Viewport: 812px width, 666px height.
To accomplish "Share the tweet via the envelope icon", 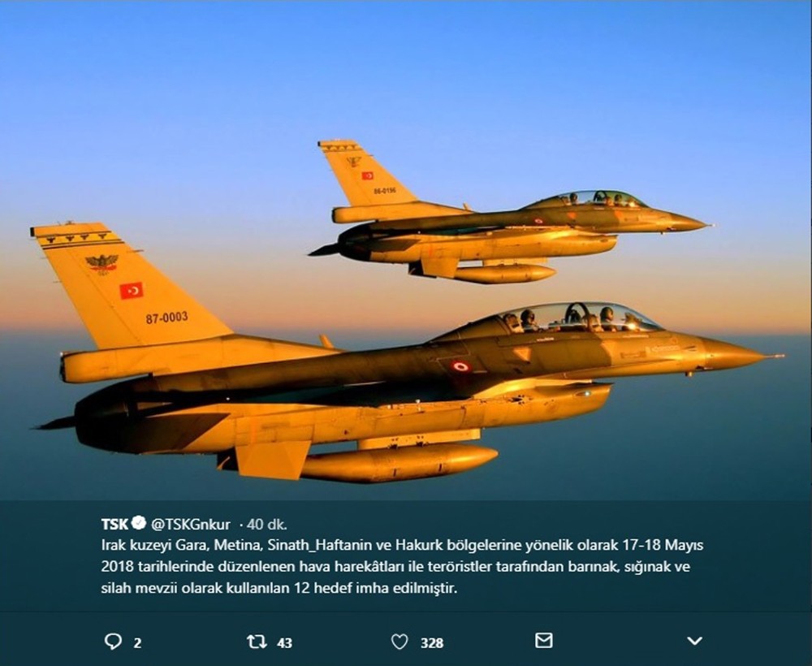I will point(543,641).
